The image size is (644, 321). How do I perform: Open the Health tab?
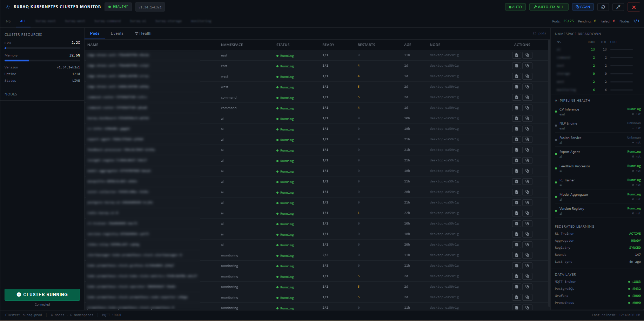tap(143, 33)
